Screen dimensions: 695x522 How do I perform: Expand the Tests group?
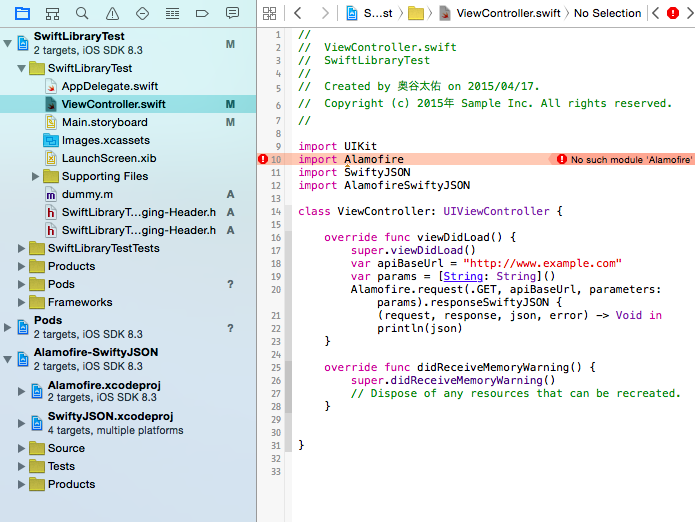click(x=21, y=466)
